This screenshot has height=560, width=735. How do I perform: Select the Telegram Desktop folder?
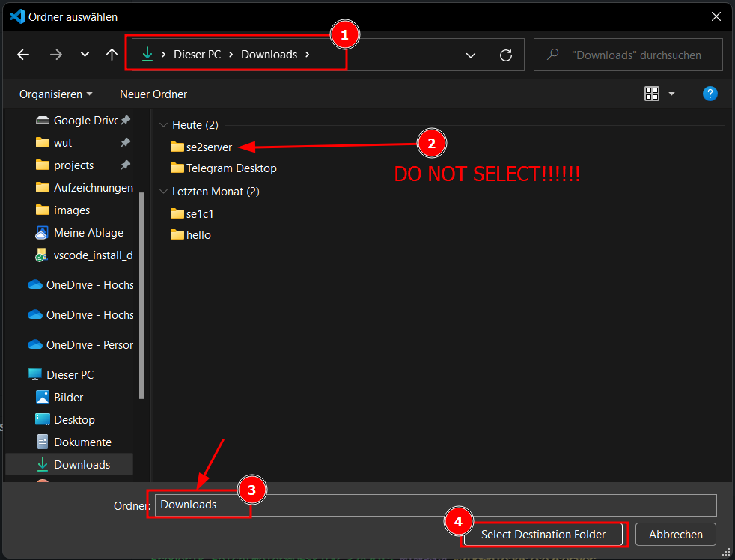pyautogui.click(x=224, y=168)
